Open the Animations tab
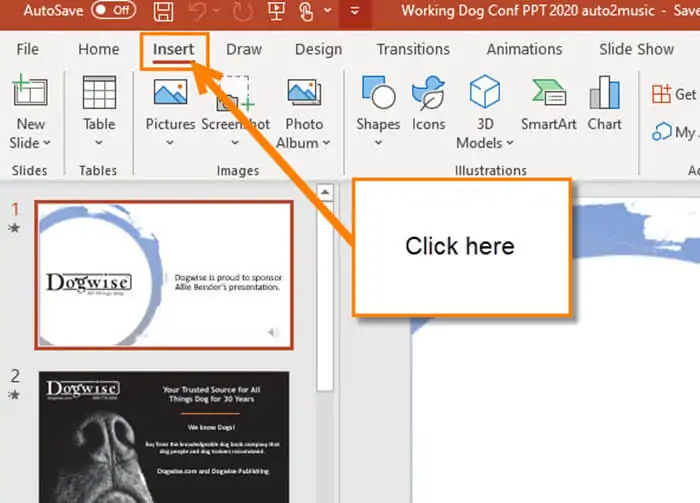Viewport: 700px width, 503px height. click(524, 49)
